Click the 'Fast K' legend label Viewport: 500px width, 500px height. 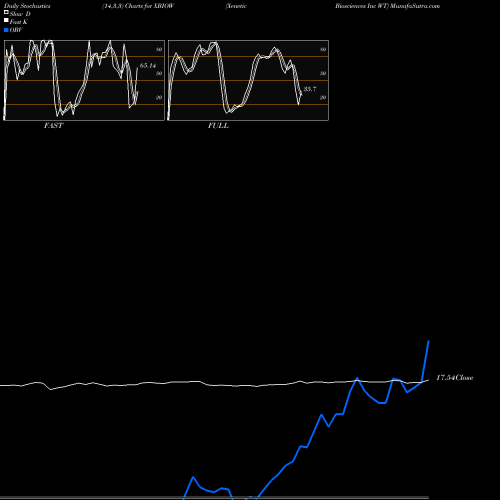pyautogui.click(x=19, y=22)
